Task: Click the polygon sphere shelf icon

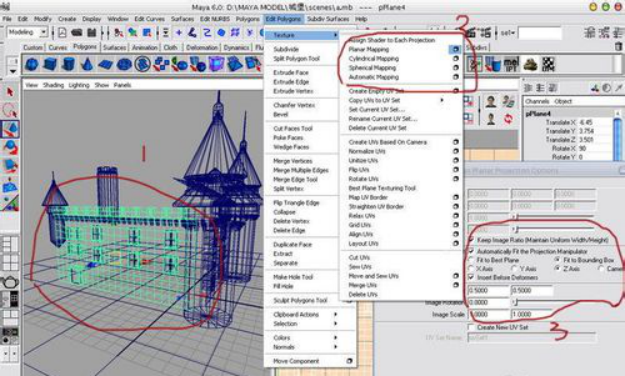Action: pyautogui.click(x=32, y=64)
